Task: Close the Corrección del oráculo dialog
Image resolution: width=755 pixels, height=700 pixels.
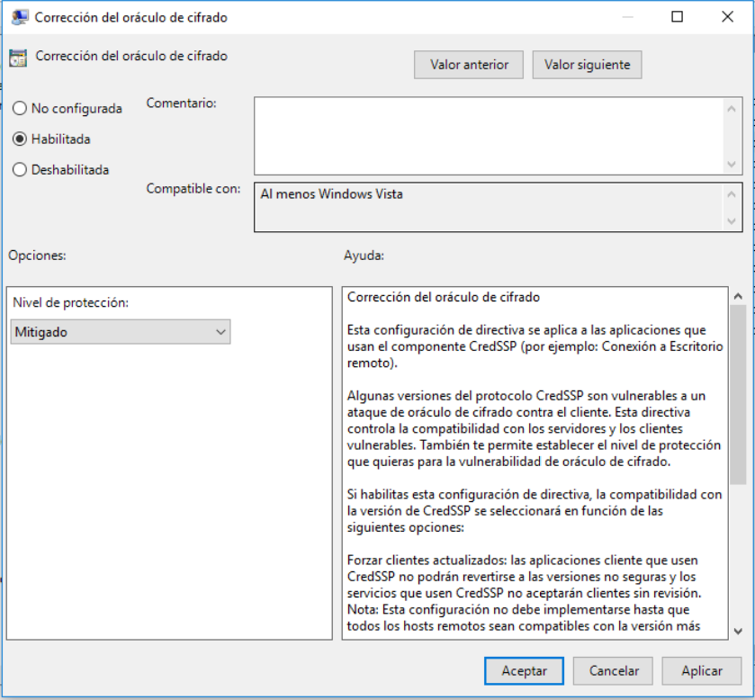Action: click(x=728, y=17)
